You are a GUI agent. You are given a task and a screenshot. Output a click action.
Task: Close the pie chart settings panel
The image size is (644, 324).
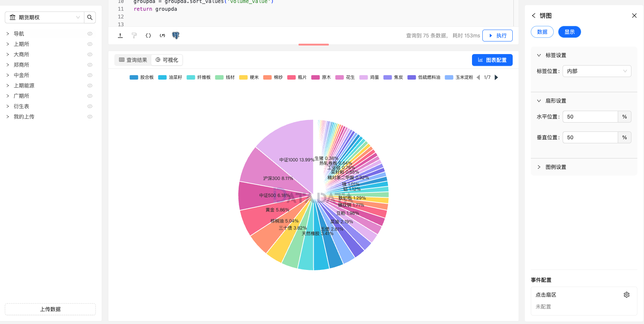[x=634, y=16]
